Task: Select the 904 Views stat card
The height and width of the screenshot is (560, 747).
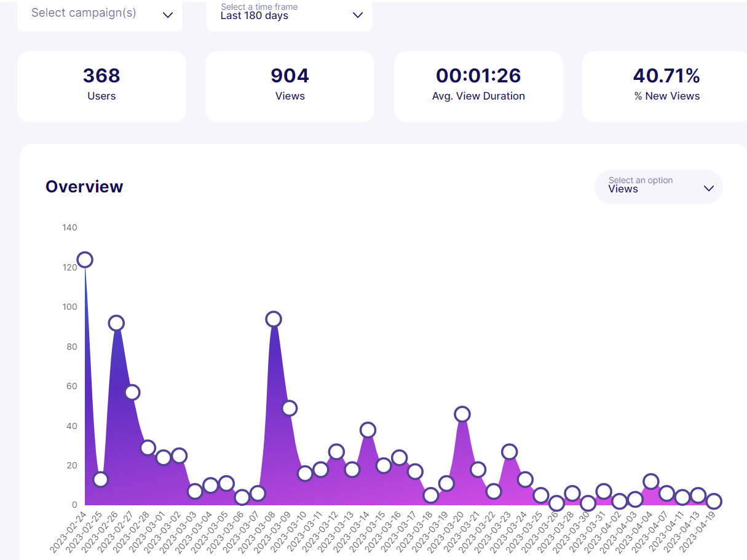Action: pyautogui.click(x=290, y=87)
